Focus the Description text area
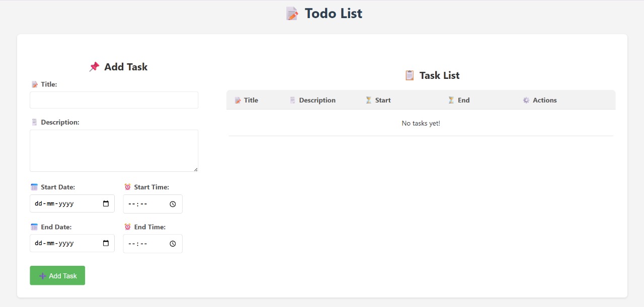The height and width of the screenshot is (307, 644). (x=114, y=151)
